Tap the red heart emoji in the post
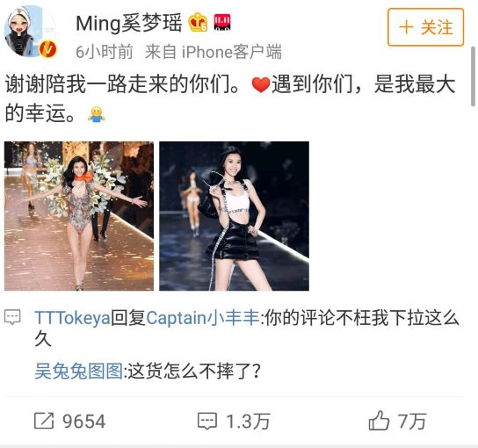The height and width of the screenshot is (448, 478). [261, 84]
